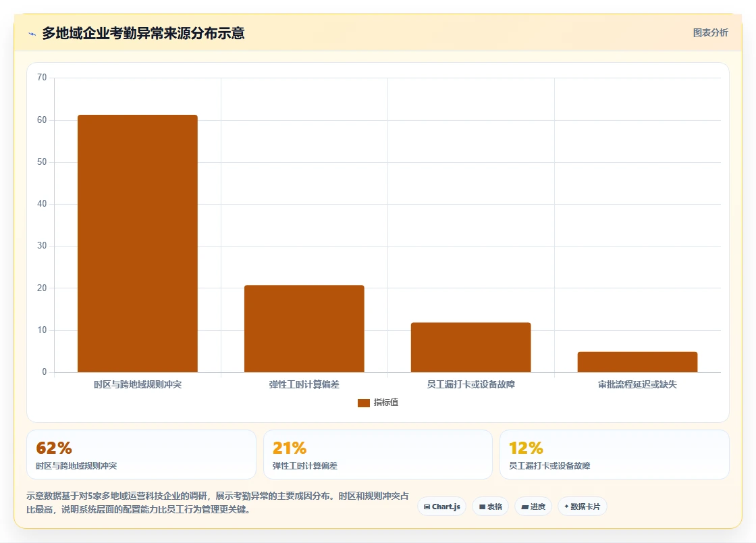
Task: Click the y-axis value 30
Action: pyautogui.click(x=42, y=246)
